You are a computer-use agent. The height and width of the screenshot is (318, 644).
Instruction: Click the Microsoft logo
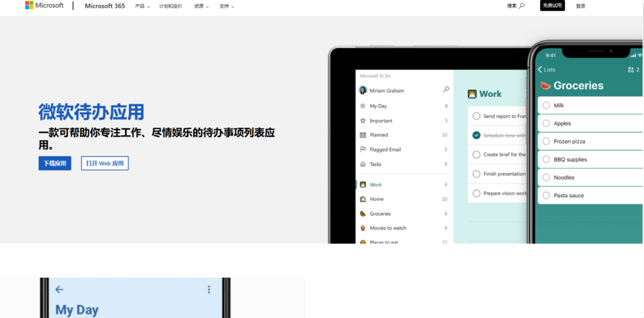click(x=44, y=6)
